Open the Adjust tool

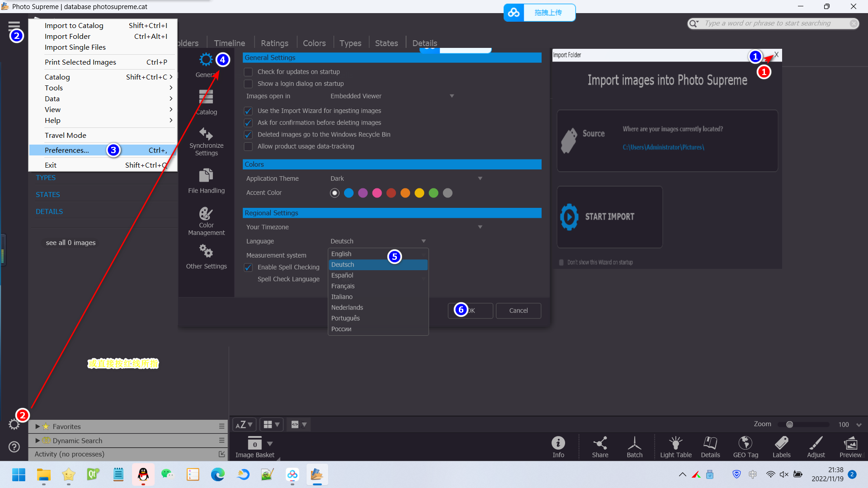(x=816, y=447)
